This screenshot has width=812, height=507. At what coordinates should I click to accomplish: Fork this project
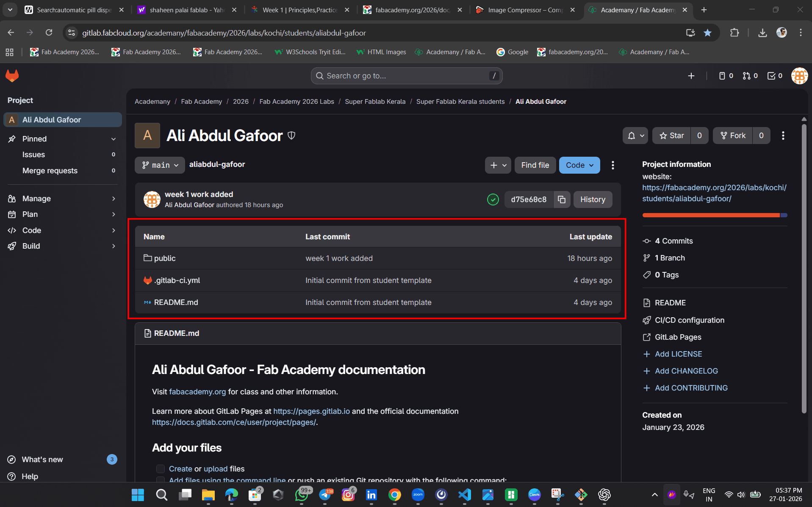733,136
